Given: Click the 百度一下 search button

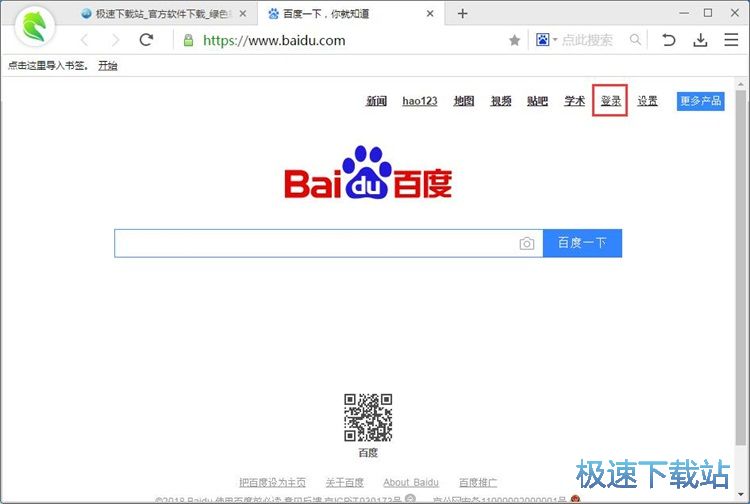Looking at the screenshot, I should [x=583, y=243].
